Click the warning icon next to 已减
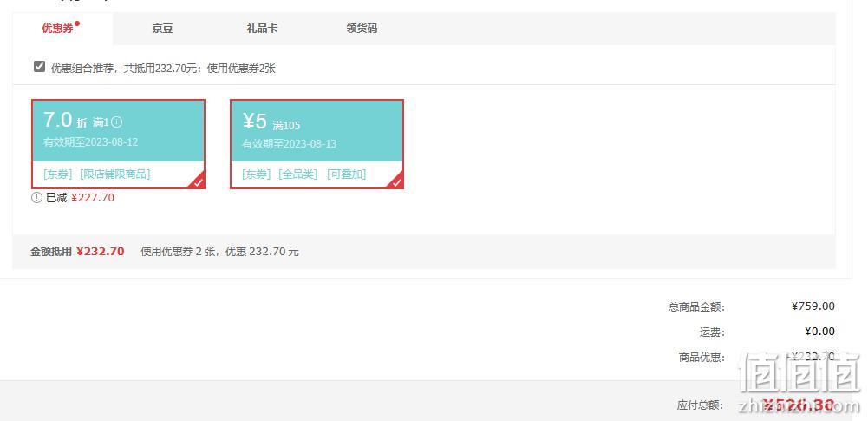The height and width of the screenshot is (421, 868). click(x=36, y=198)
